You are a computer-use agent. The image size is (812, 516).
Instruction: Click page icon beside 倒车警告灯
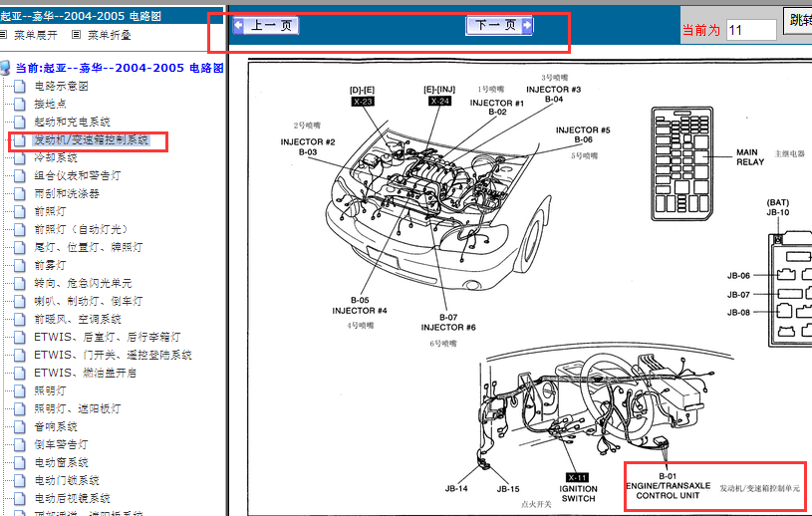[x=20, y=444]
